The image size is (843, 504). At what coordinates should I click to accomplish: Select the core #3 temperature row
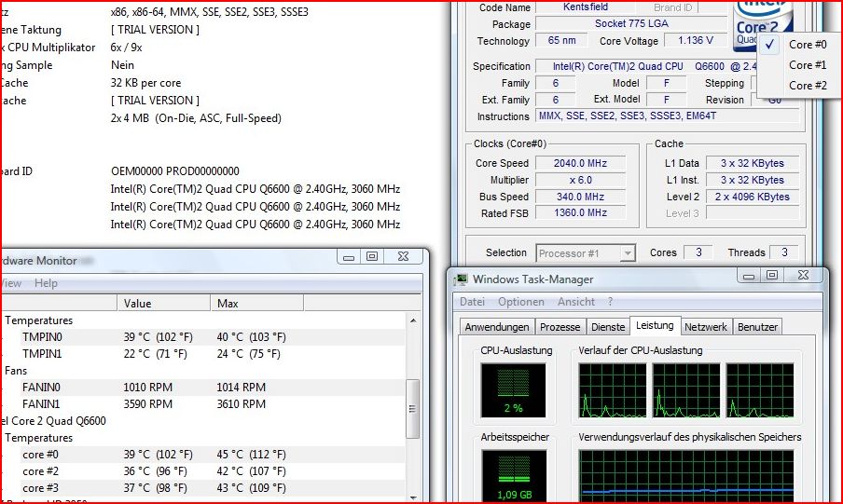[204, 487]
